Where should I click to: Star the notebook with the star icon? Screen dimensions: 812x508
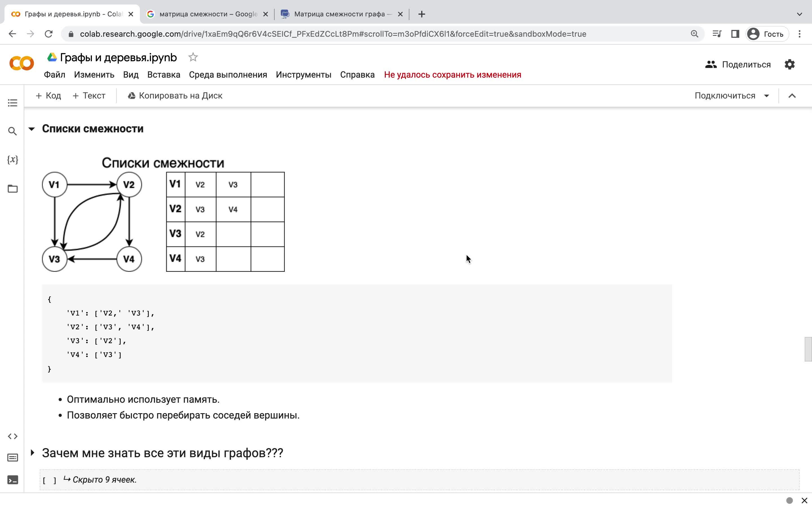[x=193, y=58]
